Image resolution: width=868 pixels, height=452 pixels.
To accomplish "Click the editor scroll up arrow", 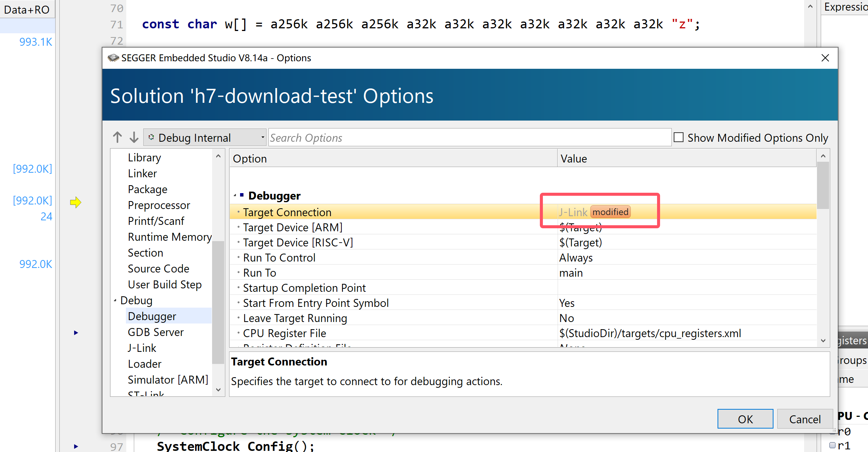I will tap(810, 6).
